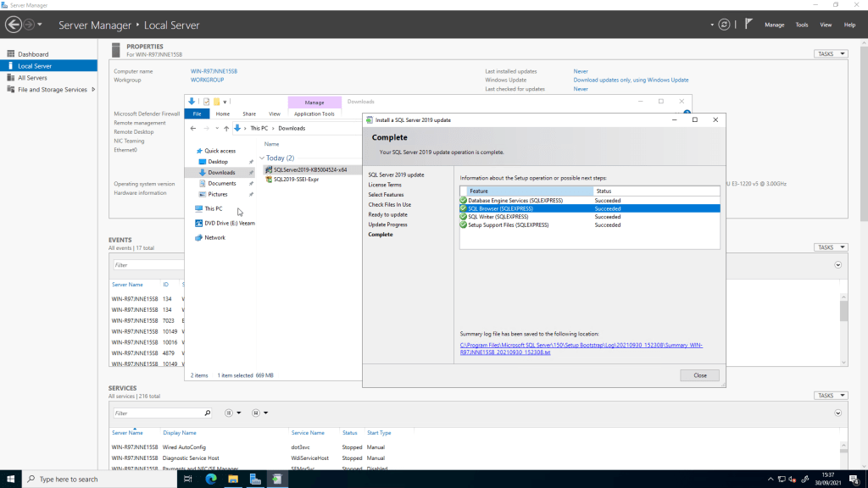868x488 pixels.
Task: Open Microsoft Edge from the taskbar
Action: pos(210,479)
